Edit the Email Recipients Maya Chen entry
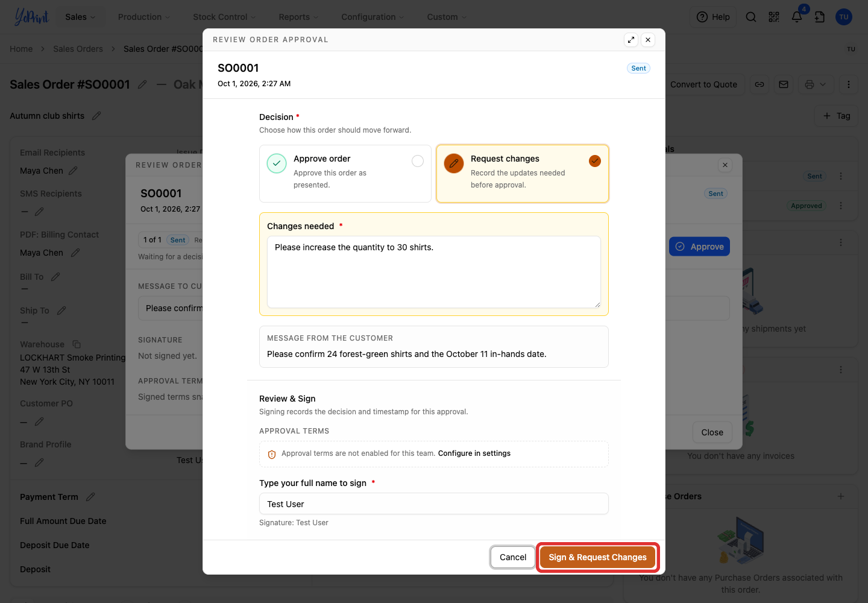Viewport: 868px width, 603px height. click(x=73, y=171)
